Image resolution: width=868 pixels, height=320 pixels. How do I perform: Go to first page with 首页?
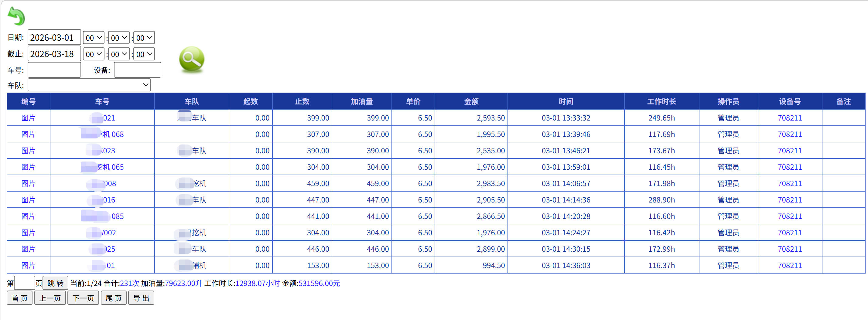pos(19,298)
